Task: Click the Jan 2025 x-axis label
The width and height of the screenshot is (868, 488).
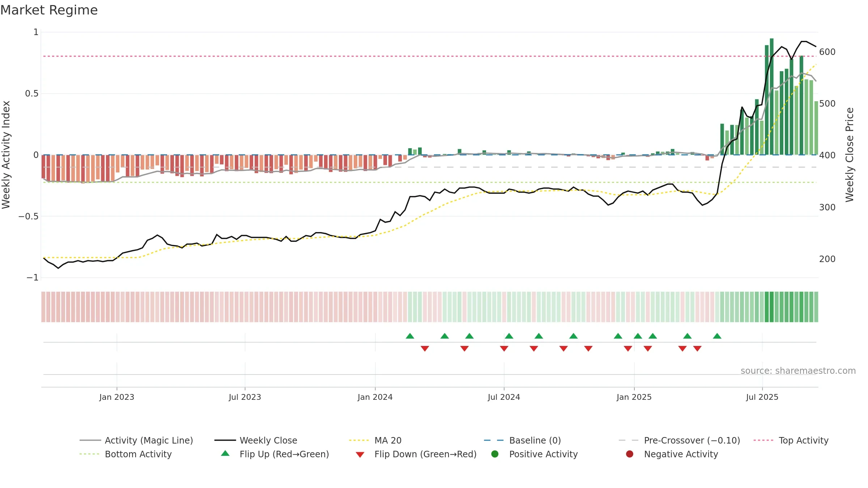Action: tap(634, 397)
